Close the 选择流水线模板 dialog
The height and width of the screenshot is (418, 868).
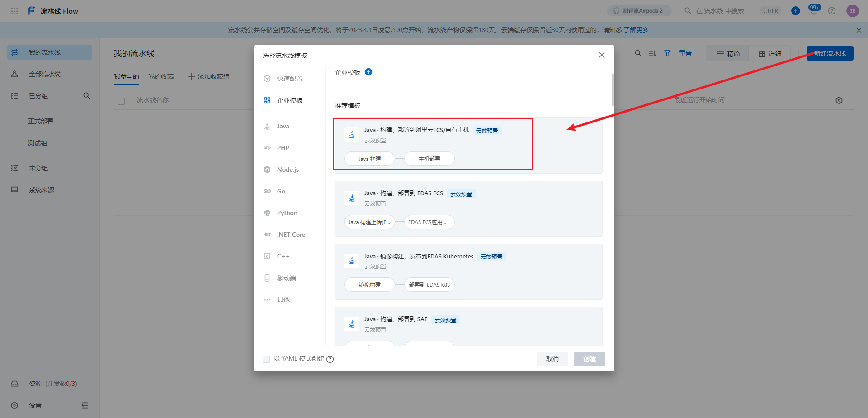[x=602, y=55]
